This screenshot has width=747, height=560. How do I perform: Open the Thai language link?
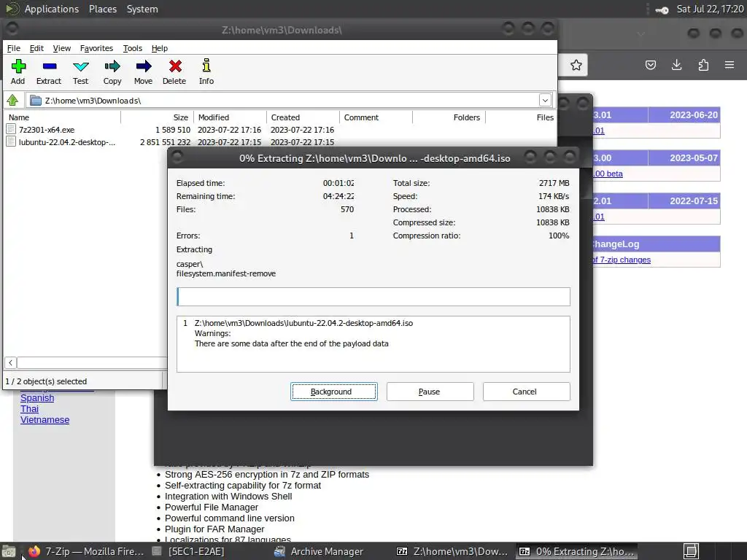(29, 408)
